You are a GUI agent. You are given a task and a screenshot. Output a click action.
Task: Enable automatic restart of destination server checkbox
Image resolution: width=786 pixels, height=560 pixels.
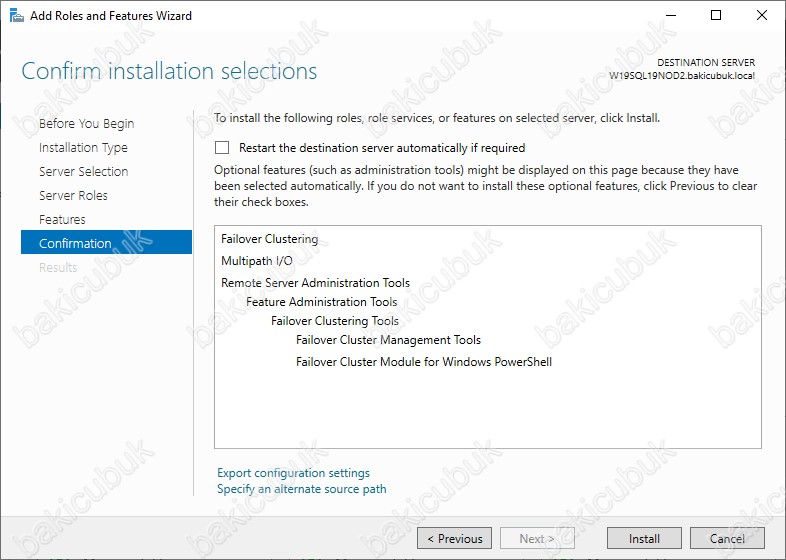click(222, 148)
